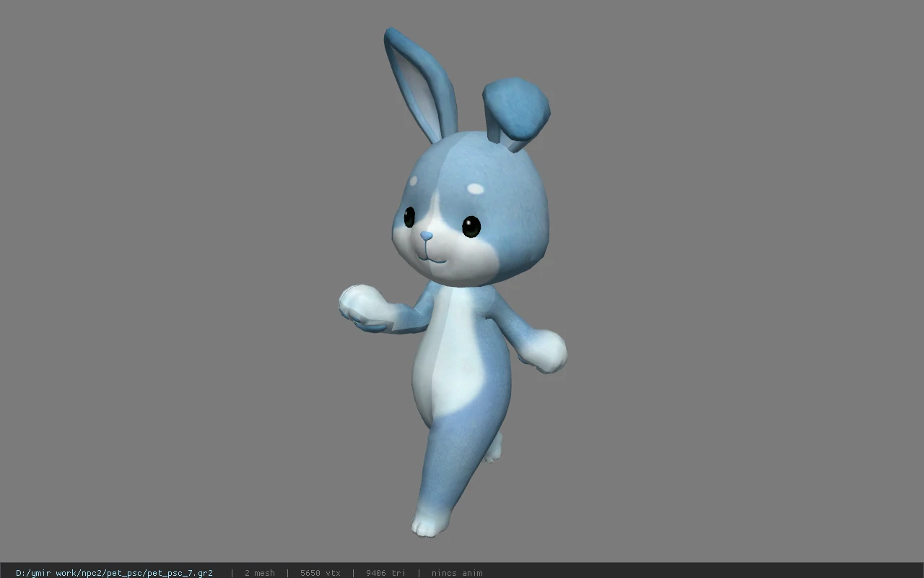Viewport: 924px width, 578px height.
Task: Click the '2 mesh' status entry
Action: (x=259, y=573)
